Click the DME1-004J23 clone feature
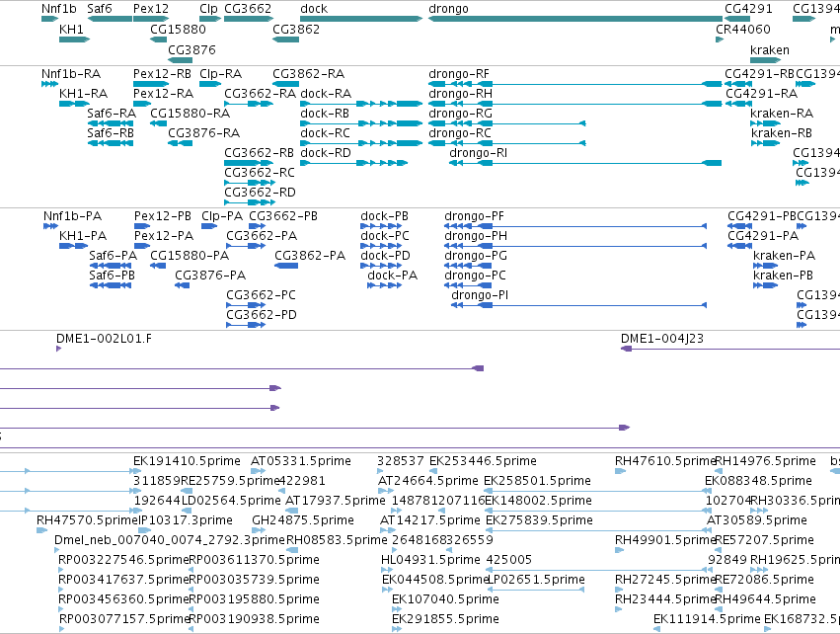840x634 pixels. pyautogui.click(x=730, y=349)
